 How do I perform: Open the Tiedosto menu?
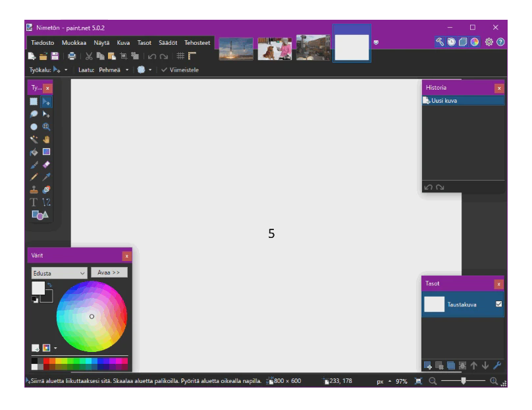pyautogui.click(x=42, y=43)
